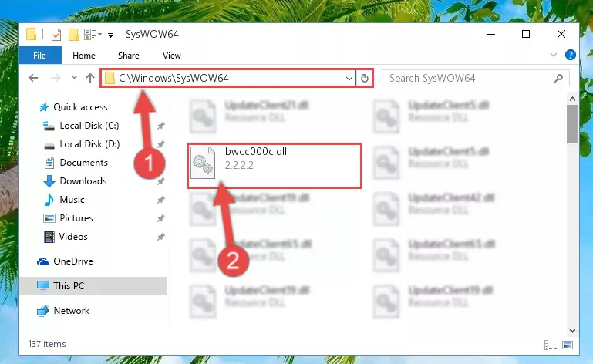Viewport: 593px width, 364px height.
Task: Click the Downloads blue arrow icon
Action: tap(49, 181)
